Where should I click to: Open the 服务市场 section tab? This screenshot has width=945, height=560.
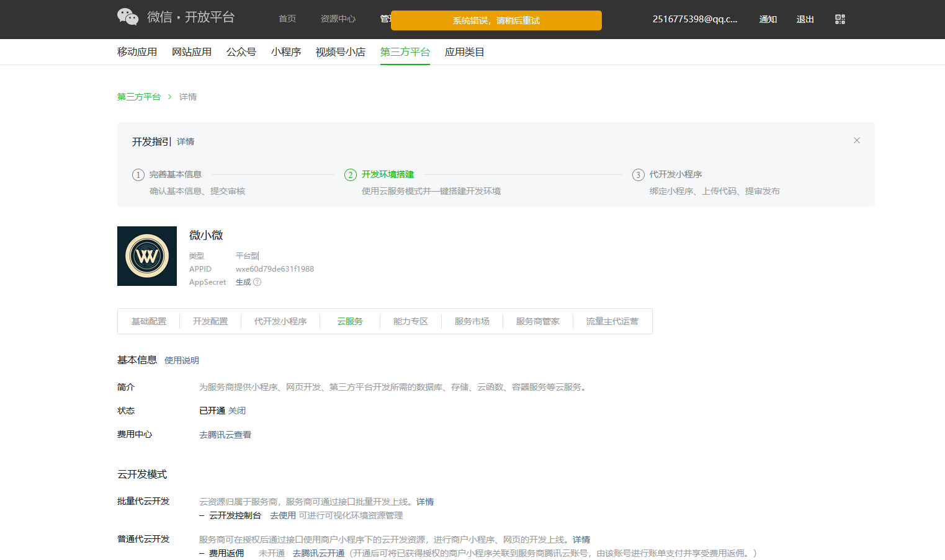(472, 321)
